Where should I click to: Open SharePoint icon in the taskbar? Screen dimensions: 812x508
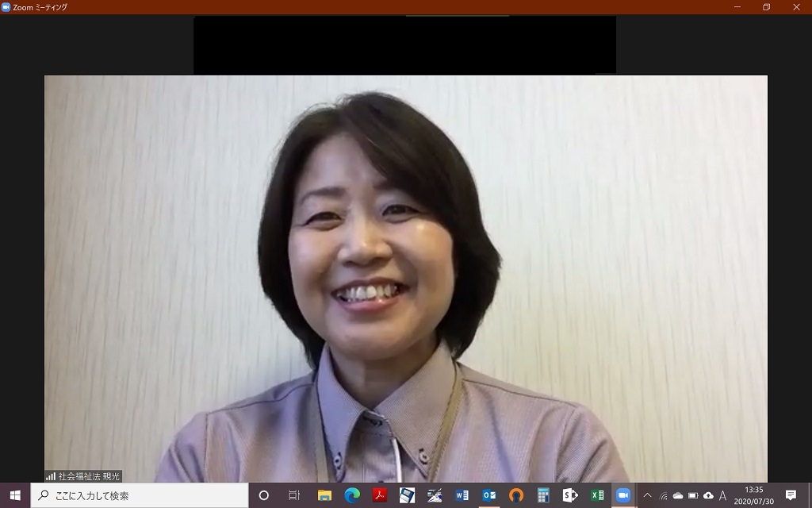pos(570,495)
